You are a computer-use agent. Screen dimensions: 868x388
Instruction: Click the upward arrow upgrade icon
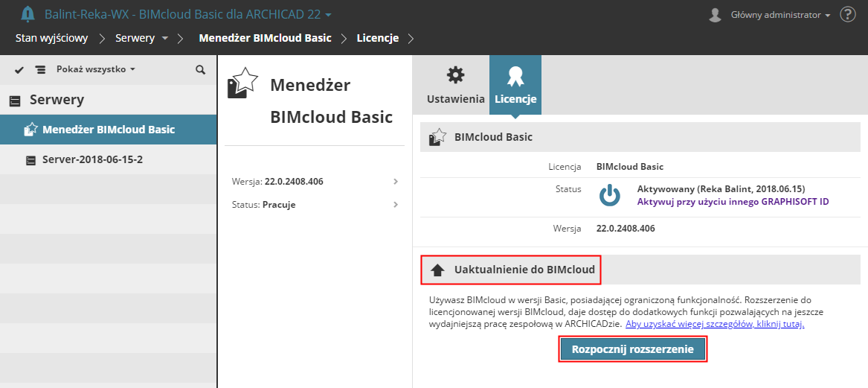click(x=437, y=270)
